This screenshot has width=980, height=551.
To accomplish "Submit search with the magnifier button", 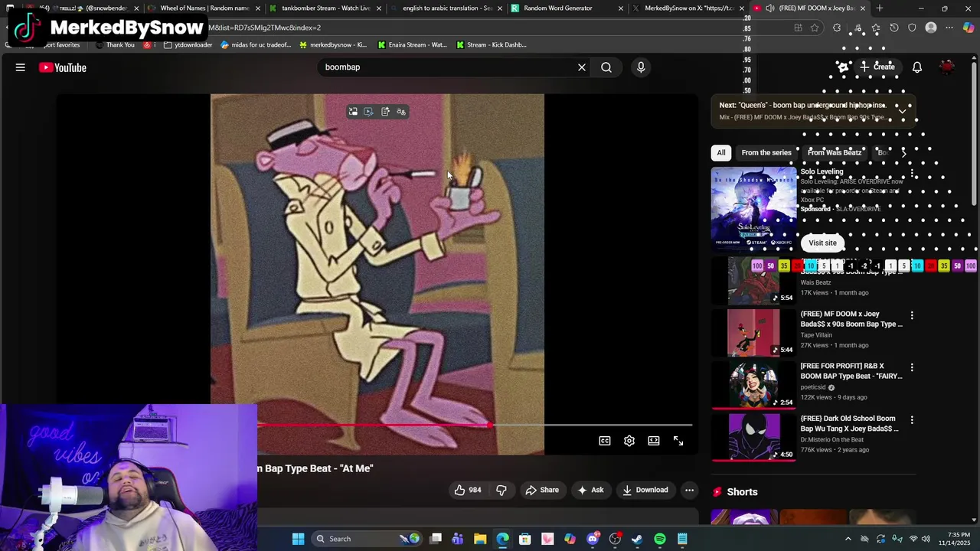I will click(x=606, y=67).
